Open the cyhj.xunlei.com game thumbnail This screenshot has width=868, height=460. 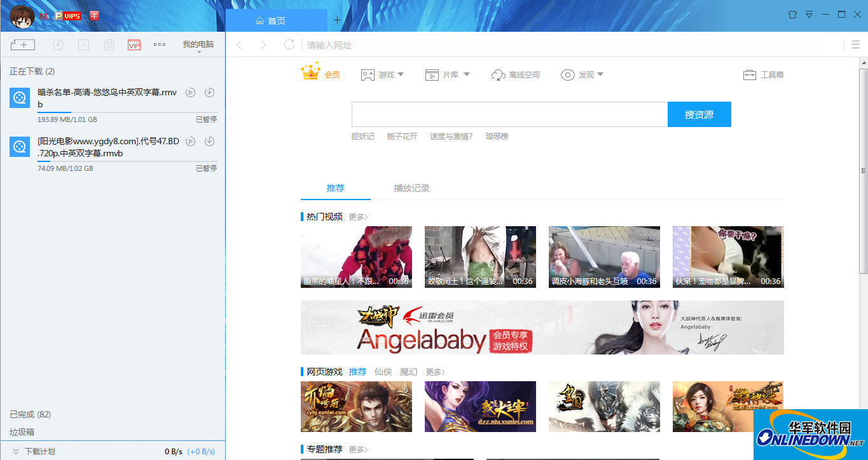tap(356, 407)
